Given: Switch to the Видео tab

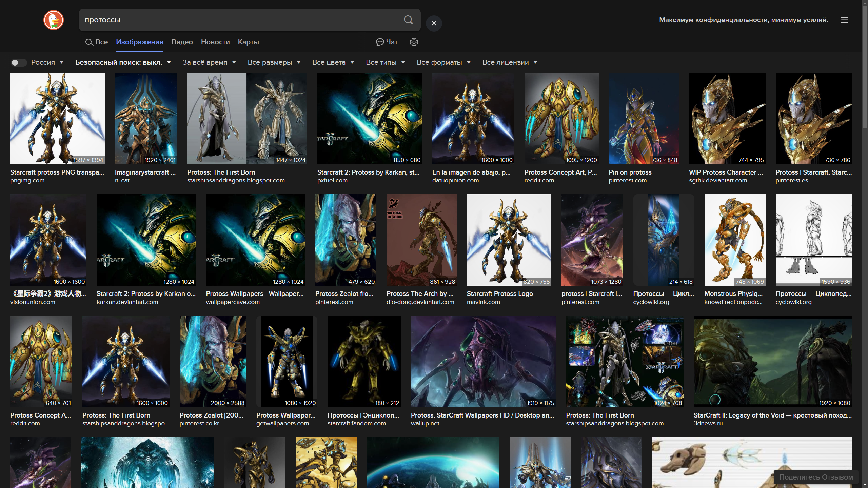Looking at the screenshot, I should pos(182,42).
